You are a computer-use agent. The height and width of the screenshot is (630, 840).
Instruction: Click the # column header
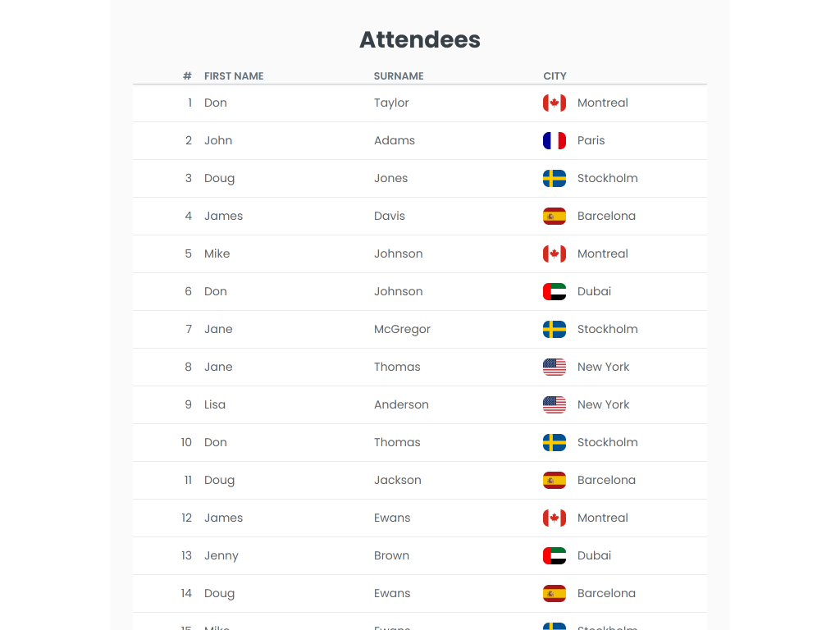point(187,76)
